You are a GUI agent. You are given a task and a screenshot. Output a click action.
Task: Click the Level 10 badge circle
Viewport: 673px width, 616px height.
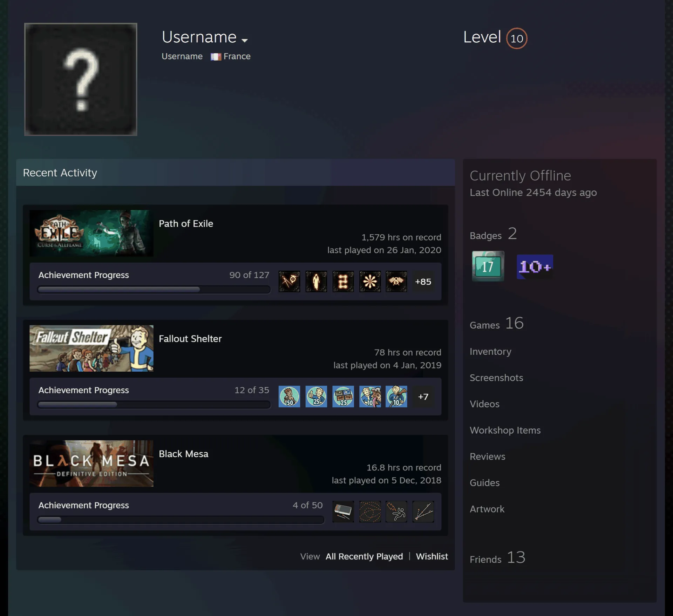pos(516,38)
